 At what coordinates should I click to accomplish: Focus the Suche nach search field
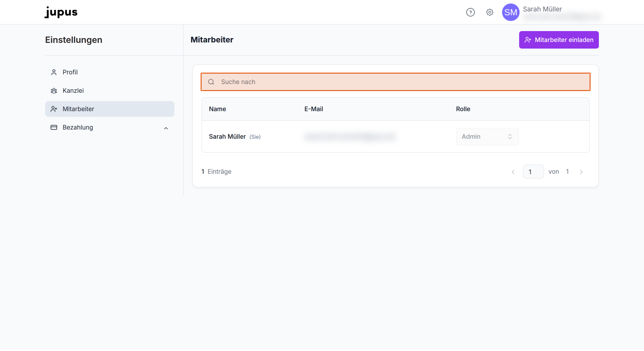coord(396,82)
